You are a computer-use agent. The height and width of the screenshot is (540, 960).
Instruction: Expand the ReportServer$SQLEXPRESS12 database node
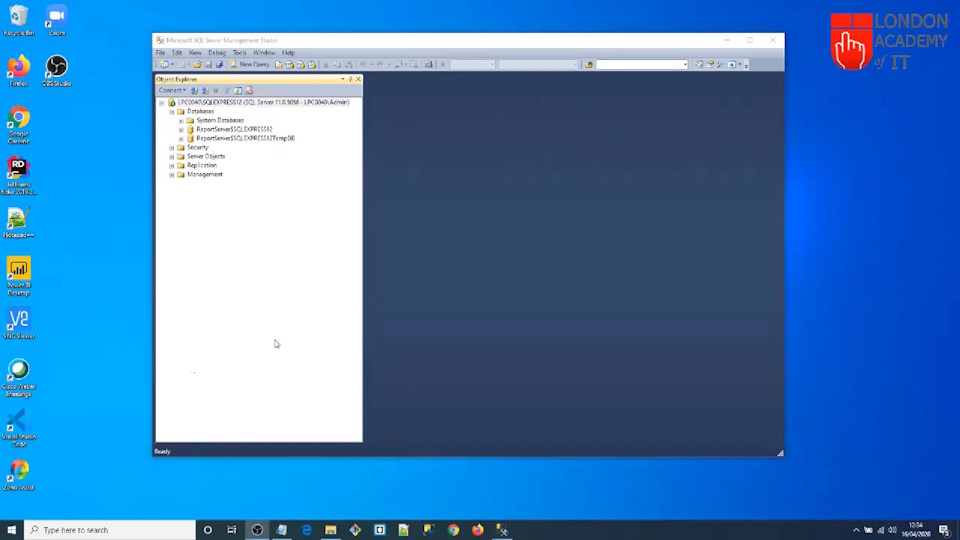point(181,130)
